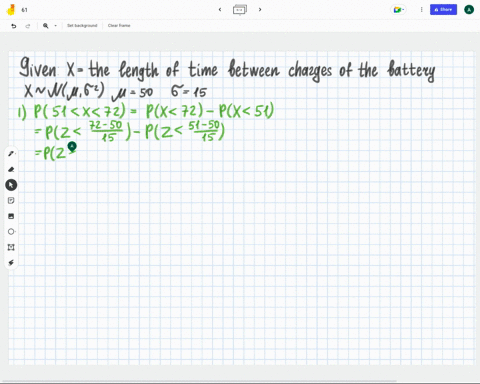Open the Google Meet call button
Image resolution: width=480 pixels, height=384 pixels.
[398, 10]
